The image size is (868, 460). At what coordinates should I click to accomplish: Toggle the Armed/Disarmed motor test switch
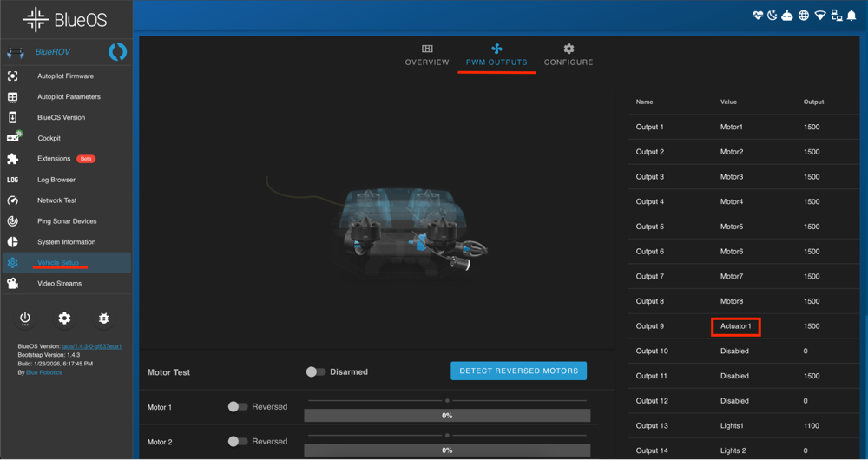pos(316,371)
